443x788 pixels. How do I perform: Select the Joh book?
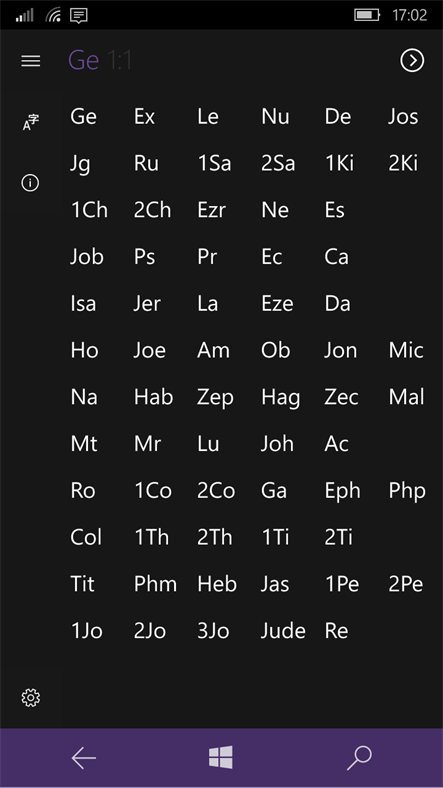(x=277, y=444)
